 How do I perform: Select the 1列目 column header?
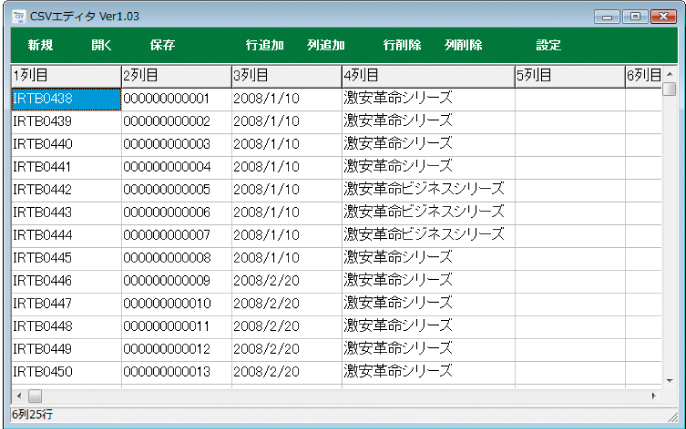tap(65, 76)
